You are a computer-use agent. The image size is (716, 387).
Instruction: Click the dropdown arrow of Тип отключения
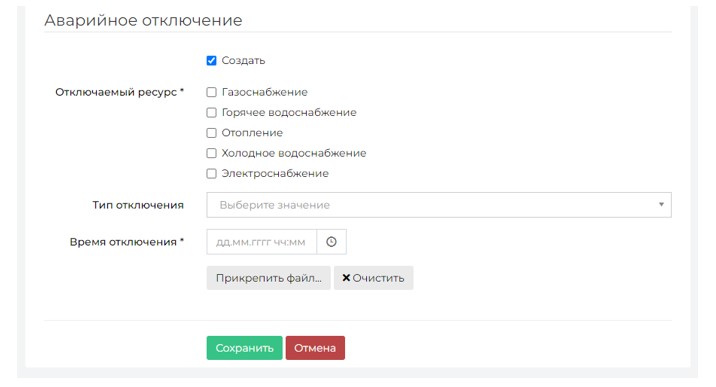pyautogui.click(x=661, y=204)
